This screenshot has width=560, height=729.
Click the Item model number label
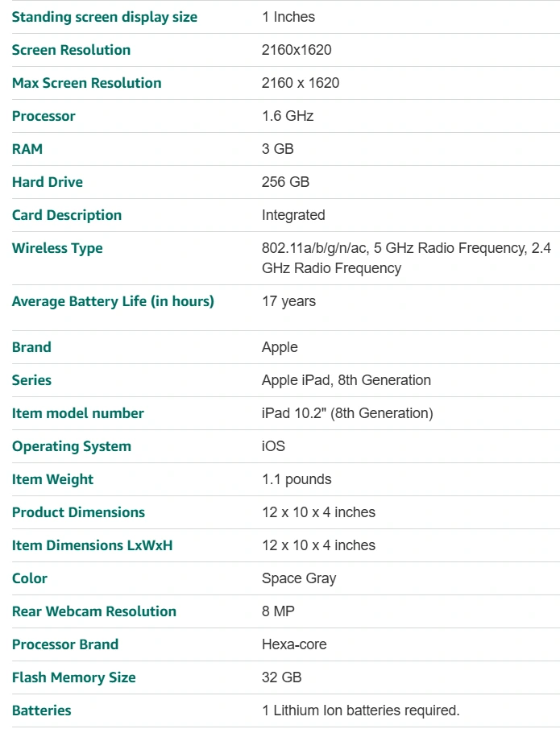(78, 413)
